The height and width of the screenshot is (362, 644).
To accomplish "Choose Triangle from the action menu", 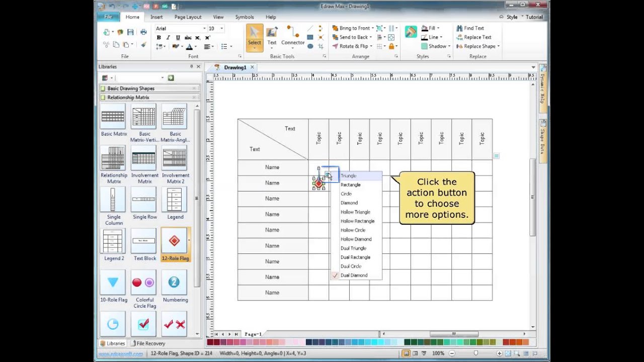I will click(357, 176).
